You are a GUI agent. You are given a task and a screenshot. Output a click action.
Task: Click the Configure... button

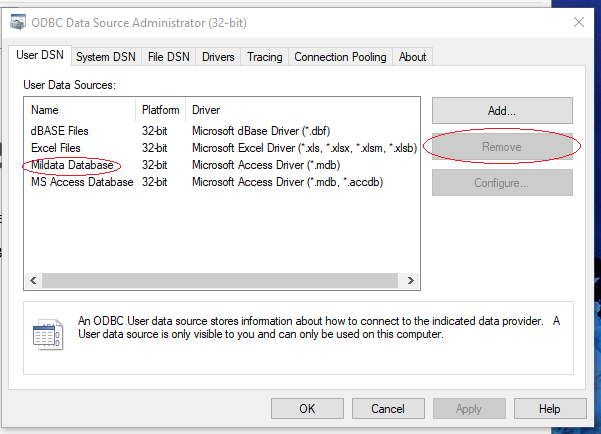pos(502,182)
